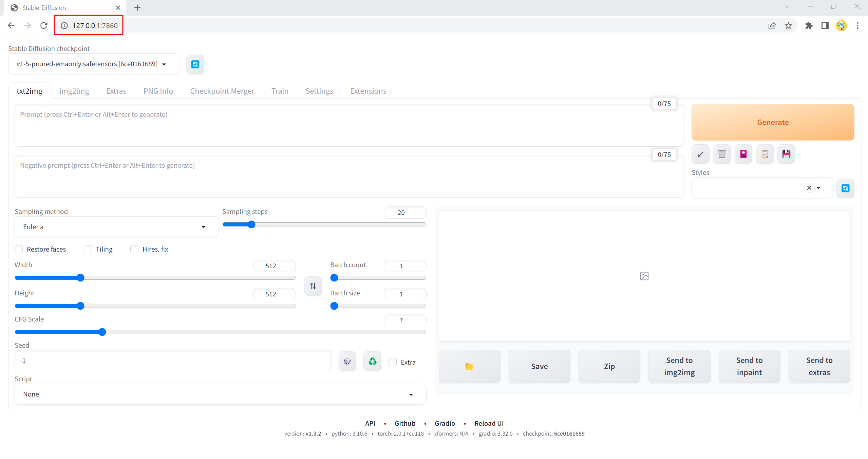The image size is (868, 459).
Task: Click the trash bin clear prompt icon
Action: click(x=722, y=154)
